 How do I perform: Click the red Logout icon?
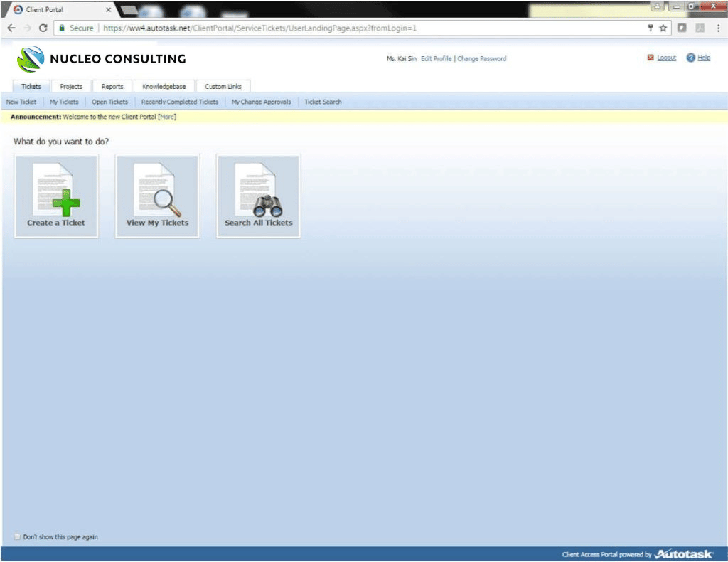pyautogui.click(x=651, y=58)
